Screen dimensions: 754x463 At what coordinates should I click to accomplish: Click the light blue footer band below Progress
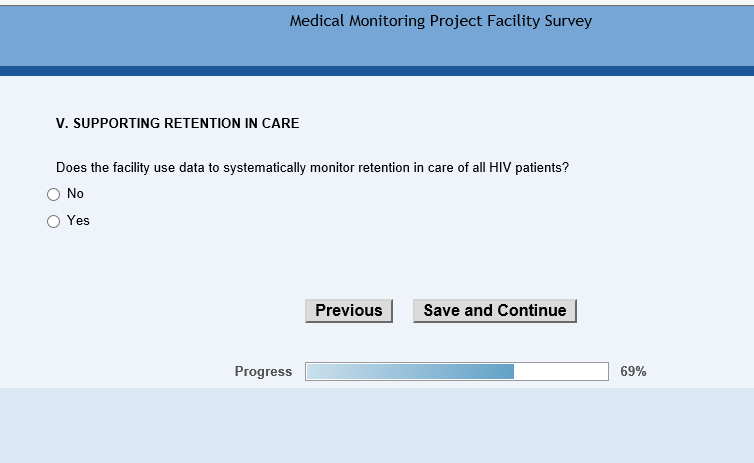377,425
